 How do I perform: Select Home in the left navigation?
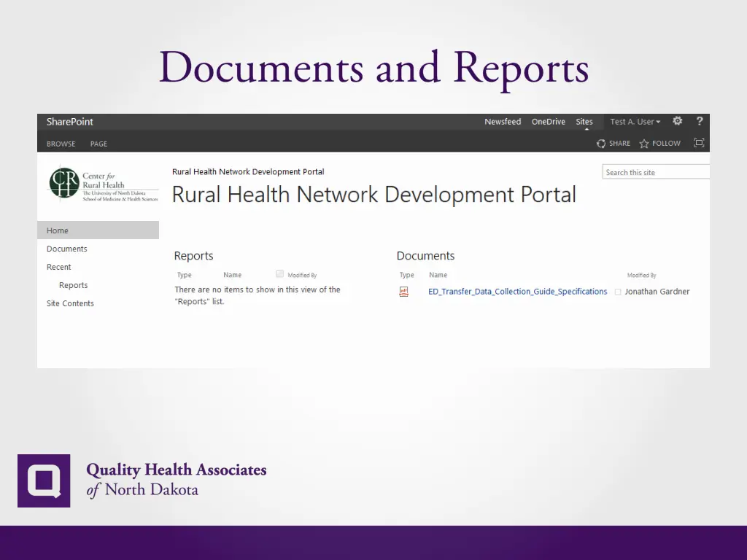tap(98, 230)
